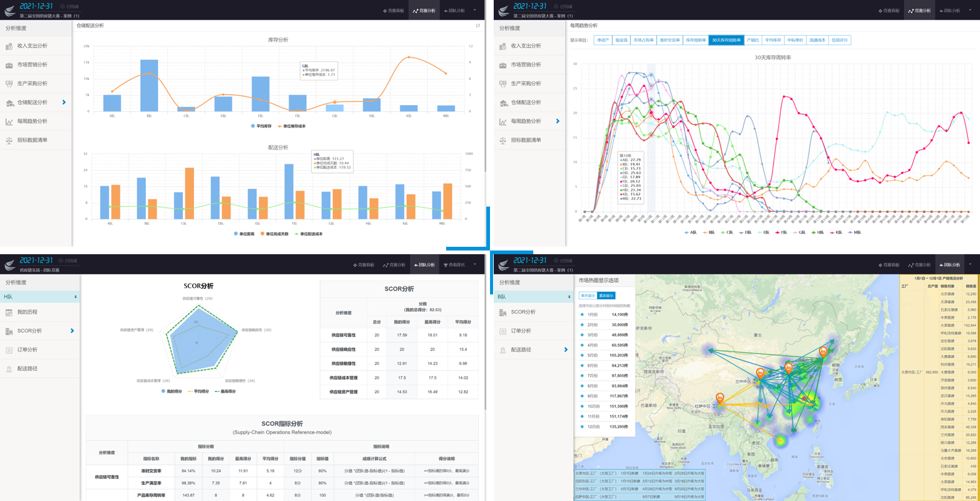Open 我的历程 calendar icon in sidebar
Screen dimensions: 980x501
9,312
